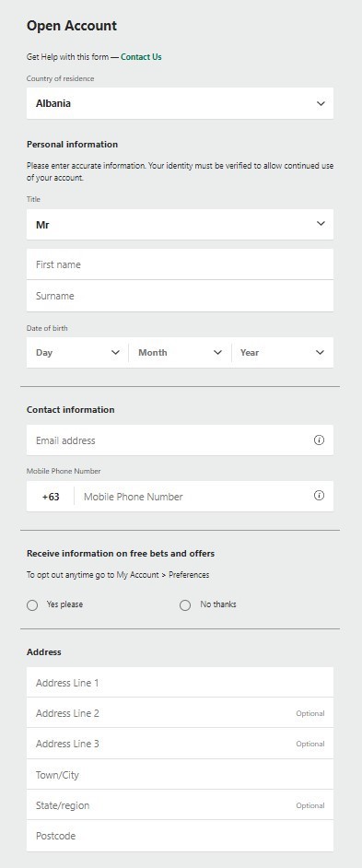Click the Receive information on free bets heading
This screenshot has width=362, height=868.
click(121, 554)
